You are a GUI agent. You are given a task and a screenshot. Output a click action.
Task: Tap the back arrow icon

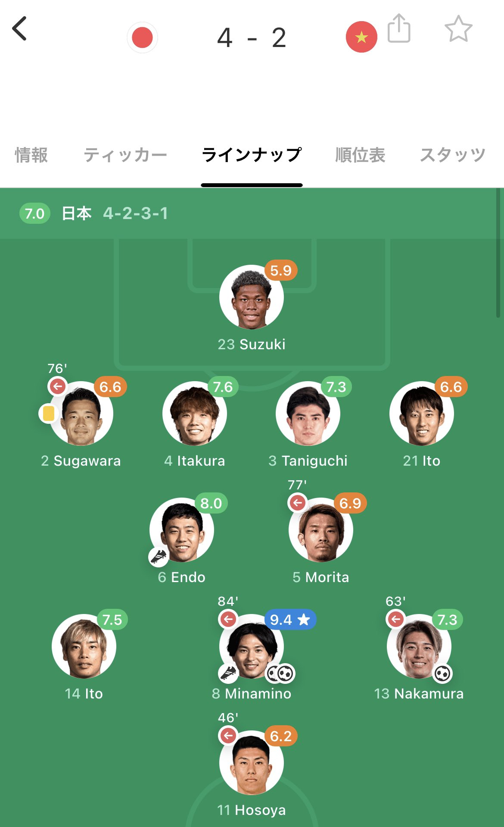pos(19,28)
